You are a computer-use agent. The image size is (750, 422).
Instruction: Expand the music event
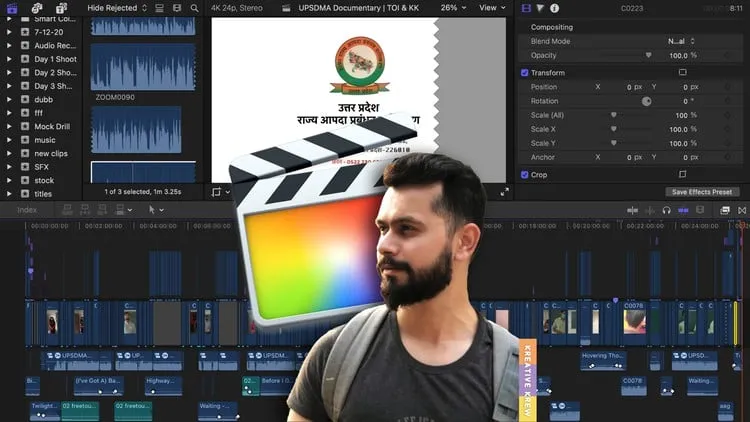pyautogui.click(x=9, y=140)
